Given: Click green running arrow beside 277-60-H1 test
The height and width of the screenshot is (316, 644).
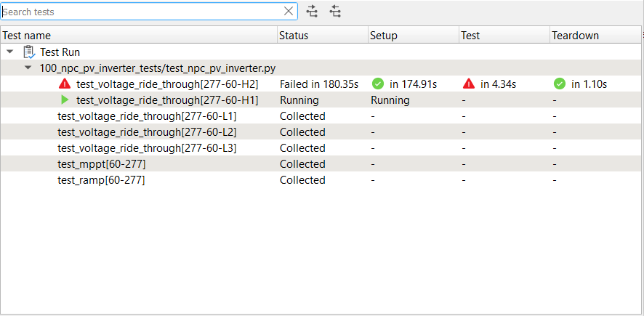Looking at the screenshot, I should point(65,100).
